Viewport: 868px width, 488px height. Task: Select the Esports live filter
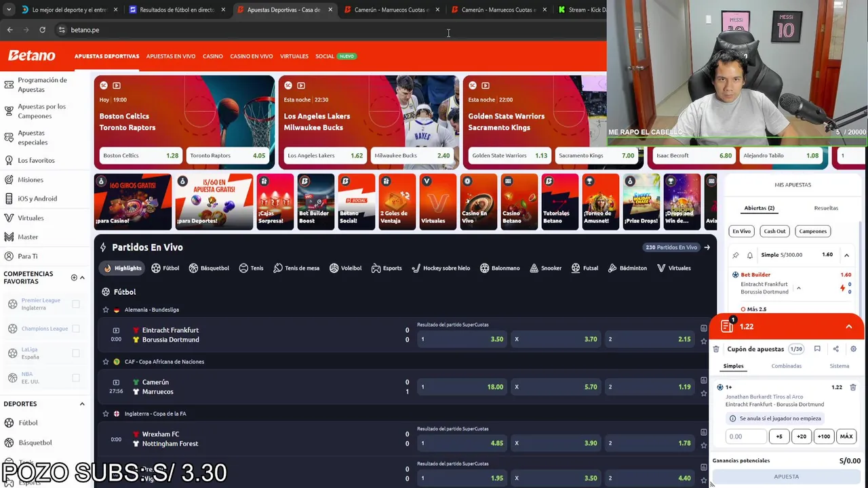tap(387, 268)
